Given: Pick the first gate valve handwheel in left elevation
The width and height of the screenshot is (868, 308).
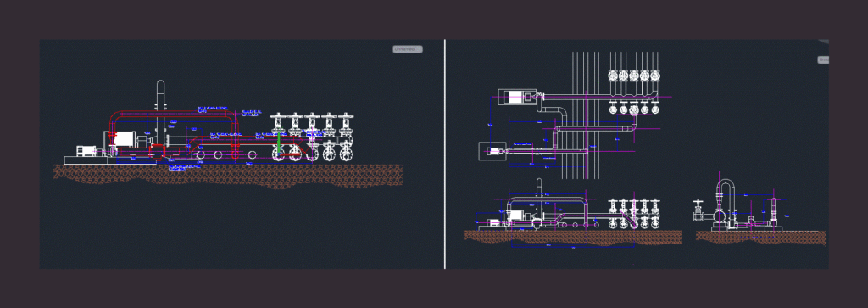Looking at the screenshot, I should (278, 116).
